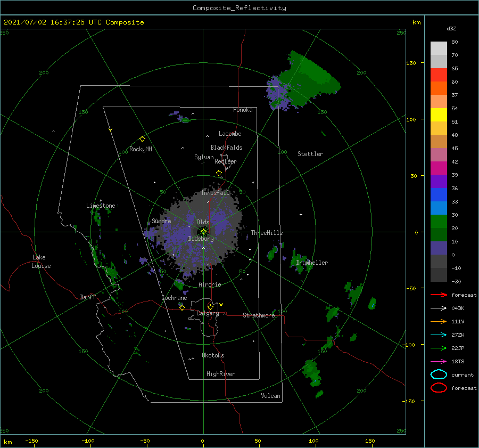Select the bright yellow 51-54 dBZ swatch
Screen dimensions: 479x448
[439, 115]
